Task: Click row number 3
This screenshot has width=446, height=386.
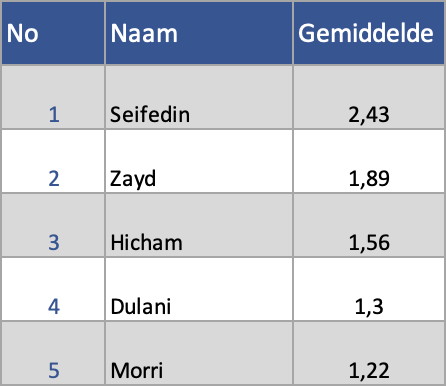Action: tap(54, 242)
